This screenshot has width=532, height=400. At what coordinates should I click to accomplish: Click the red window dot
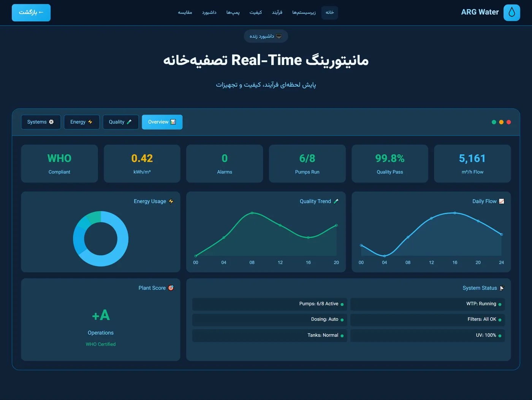point(509,122)
